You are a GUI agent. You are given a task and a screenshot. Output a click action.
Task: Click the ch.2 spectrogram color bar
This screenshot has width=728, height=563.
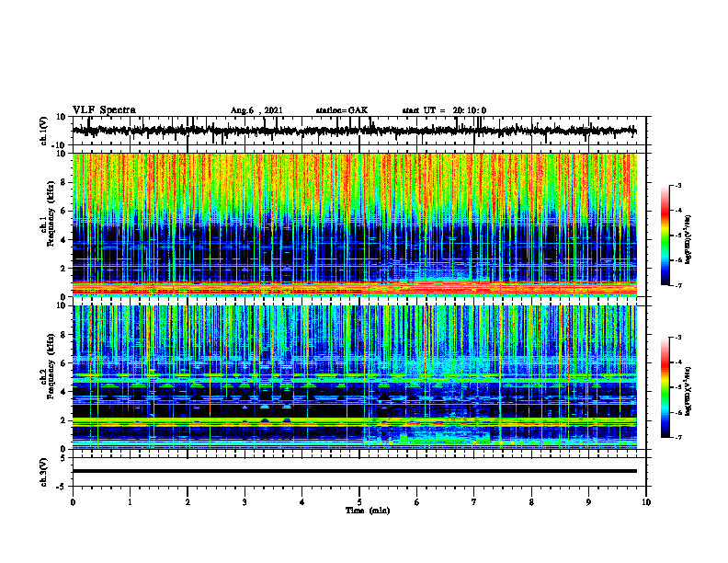(x=665, y=387)
